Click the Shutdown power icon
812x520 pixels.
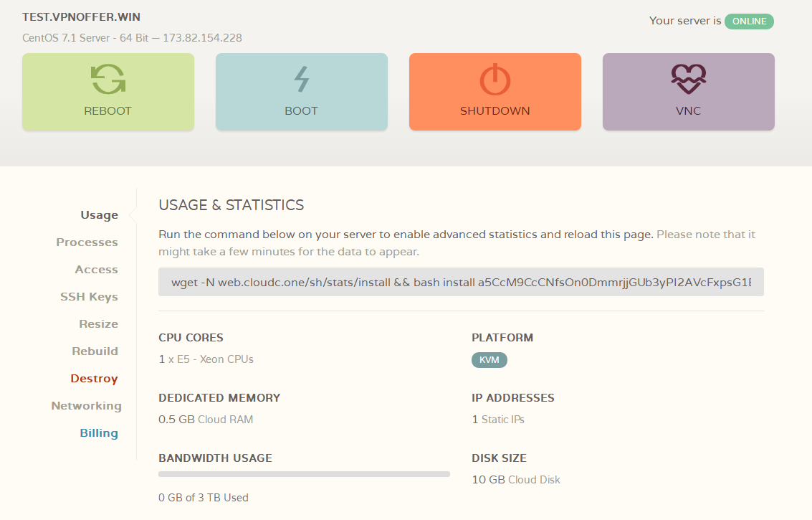[x=495, y=80]
